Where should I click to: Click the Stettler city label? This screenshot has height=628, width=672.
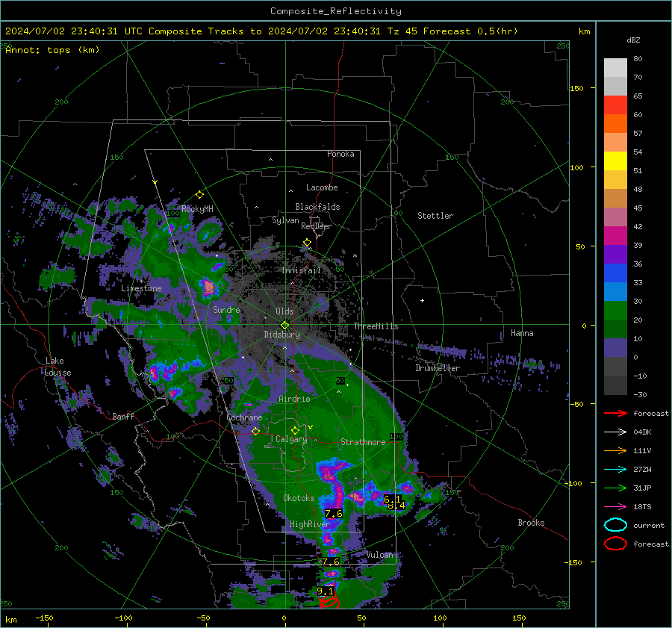pyautogui.click(x=435, y=216)
